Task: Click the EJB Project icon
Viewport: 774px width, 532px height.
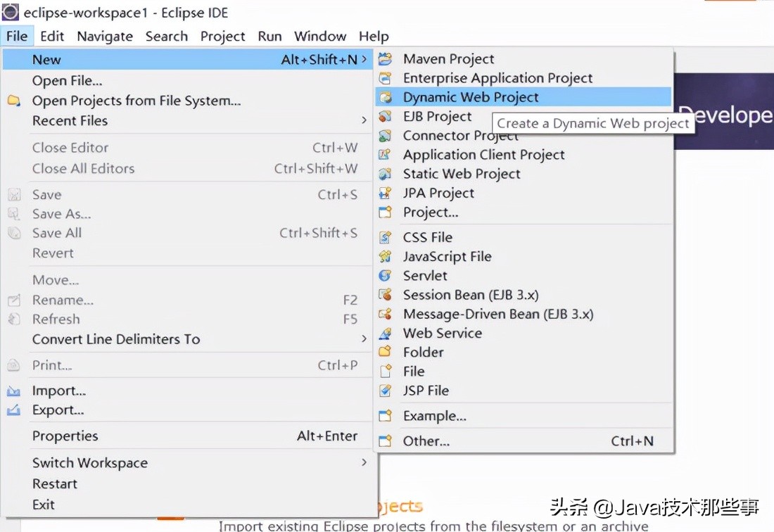Action: (385, 117)
